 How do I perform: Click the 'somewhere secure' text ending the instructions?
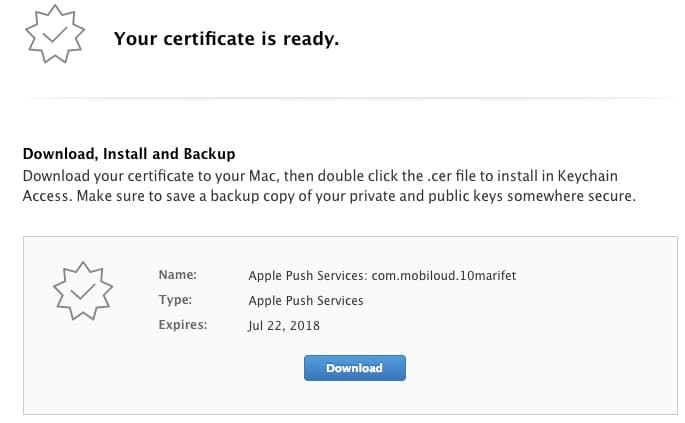point(571,196)
